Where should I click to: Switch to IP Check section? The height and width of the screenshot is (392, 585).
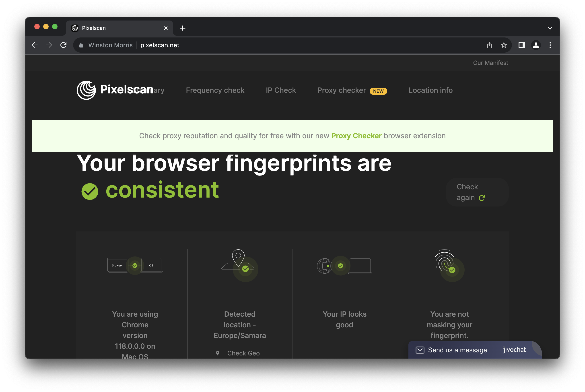(281, 90)
